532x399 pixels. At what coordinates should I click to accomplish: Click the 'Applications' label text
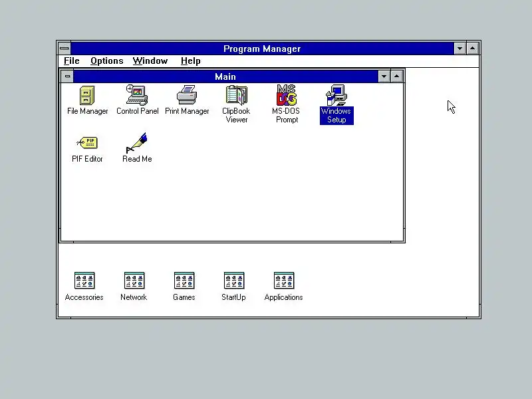[x=284, y=297]
